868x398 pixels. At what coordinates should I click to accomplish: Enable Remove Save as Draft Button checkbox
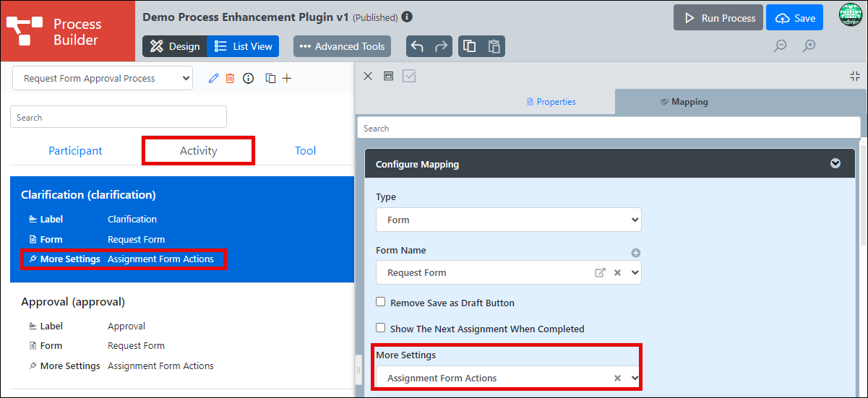coord(381,302)
